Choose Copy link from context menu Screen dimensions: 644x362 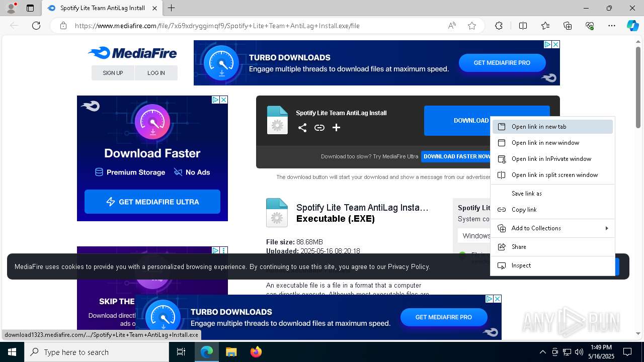552,210
